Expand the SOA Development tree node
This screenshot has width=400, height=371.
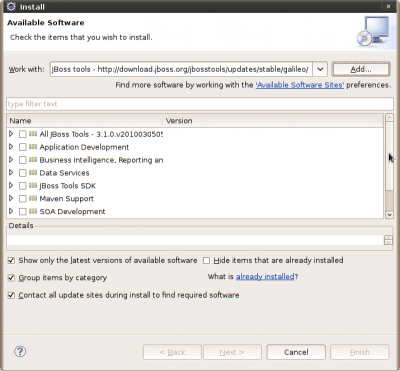(11, 211)
